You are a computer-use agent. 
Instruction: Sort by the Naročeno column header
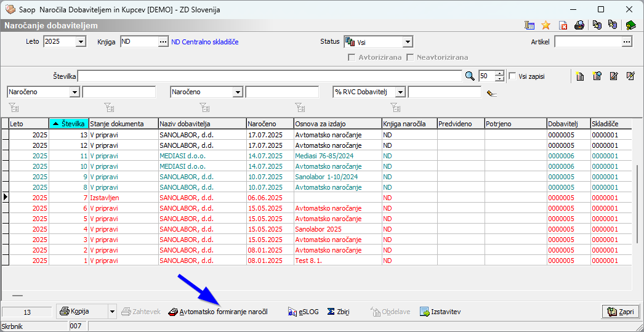click(x=270, y=123)
